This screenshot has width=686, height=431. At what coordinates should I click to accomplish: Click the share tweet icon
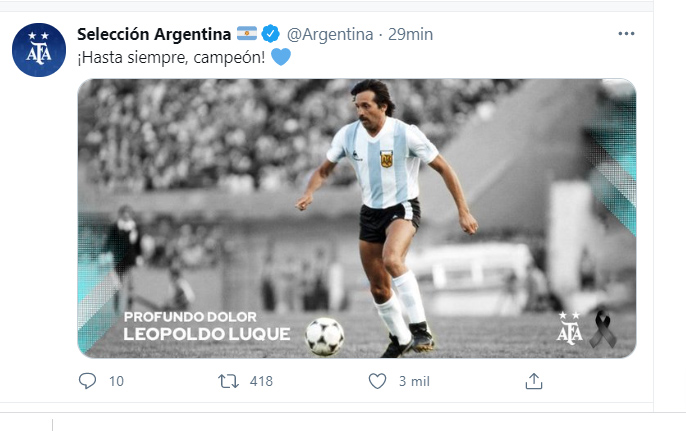tap(534, 381)
